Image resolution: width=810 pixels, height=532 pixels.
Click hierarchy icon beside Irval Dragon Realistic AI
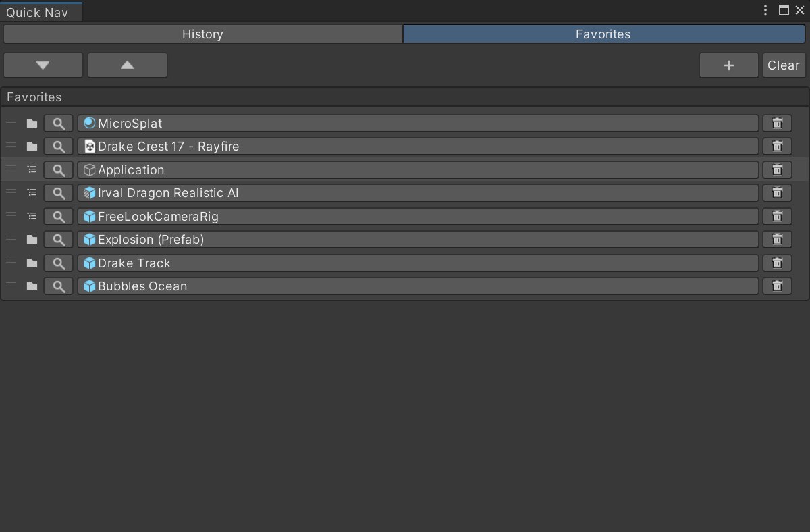32,193
